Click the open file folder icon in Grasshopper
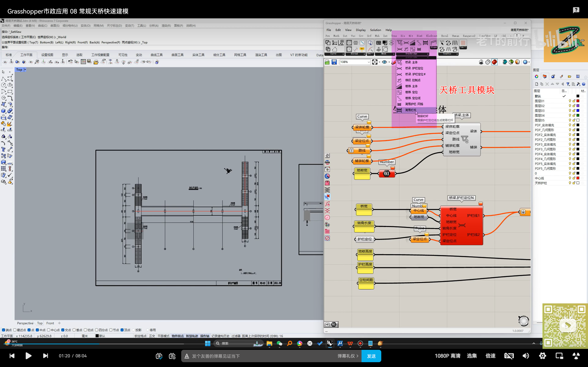Viewport: 588px width, 367px height. [327, 62]
